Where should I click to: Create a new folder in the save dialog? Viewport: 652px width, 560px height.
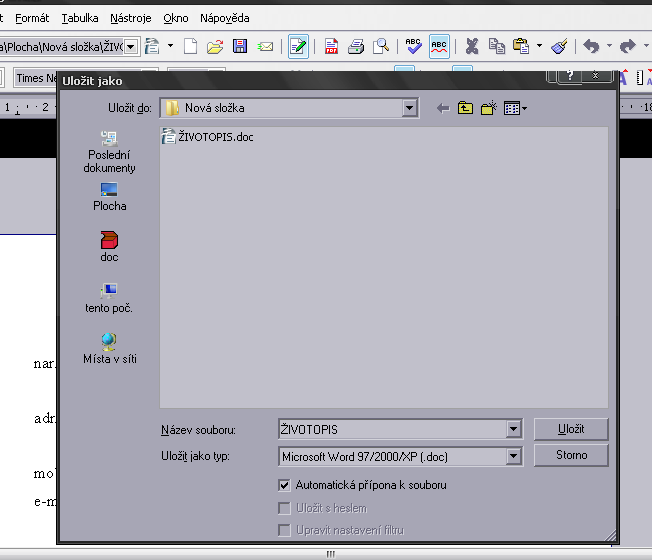click(x=489, y=108)
